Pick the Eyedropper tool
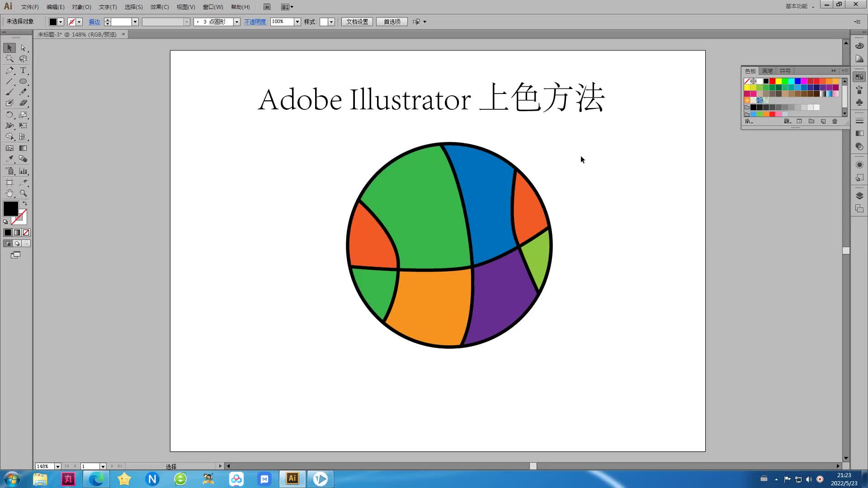Image resolution: width=868 pixels, height=488 pixels. point(9,159)
